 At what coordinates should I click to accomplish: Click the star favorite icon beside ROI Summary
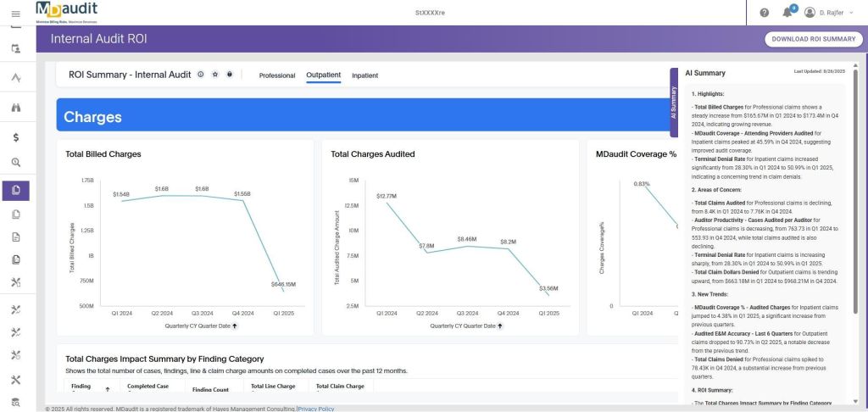(x=215, y=75)
